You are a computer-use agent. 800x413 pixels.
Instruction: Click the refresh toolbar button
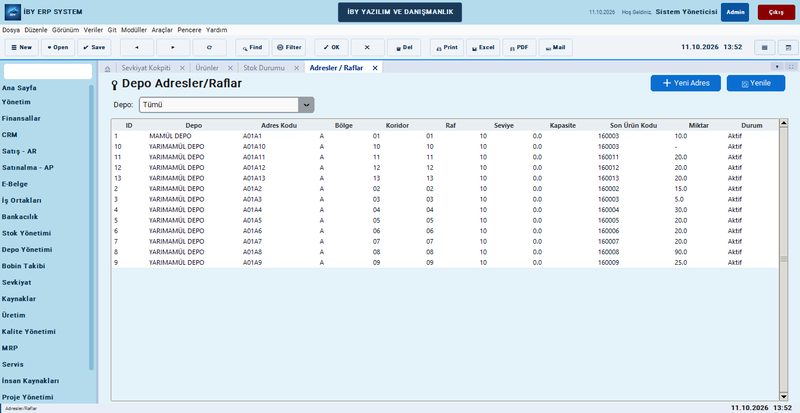click(x=209, y=47)
